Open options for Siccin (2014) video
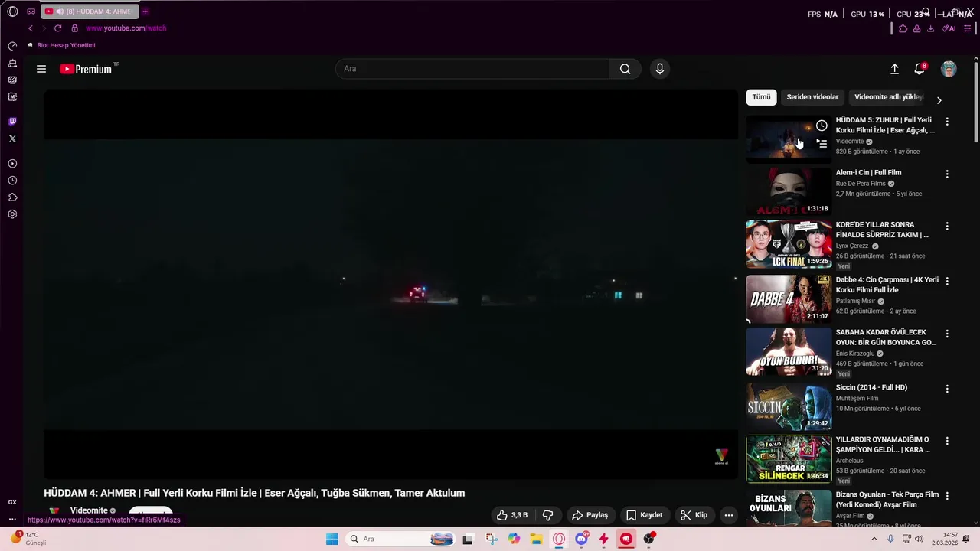 [947, 389]
